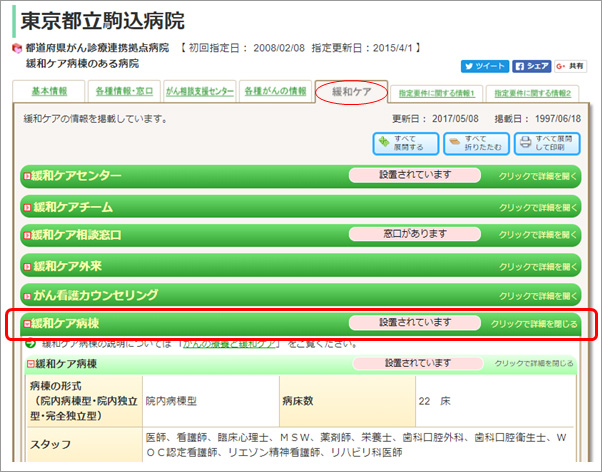The height and width of the screenshot is (472, 602).
Task: Click the 東京都立駒込病院 page title
Action: (x=103, y=21)
